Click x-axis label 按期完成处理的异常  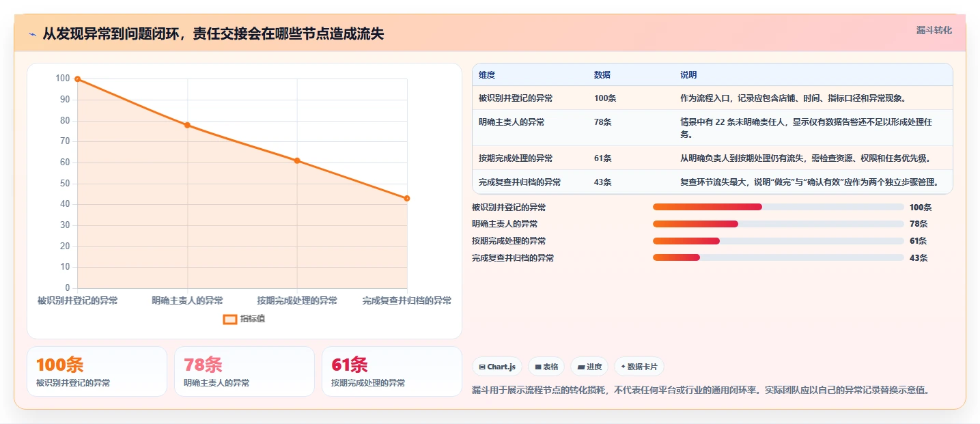[x=297, y=300]
